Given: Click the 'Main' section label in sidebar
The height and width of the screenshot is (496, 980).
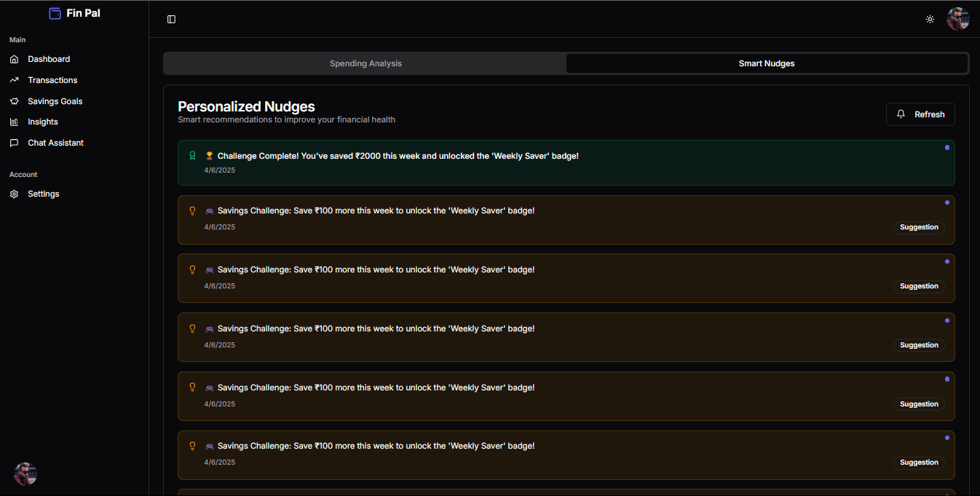Looking at the screenshot, I should click(x=17, y=40).
